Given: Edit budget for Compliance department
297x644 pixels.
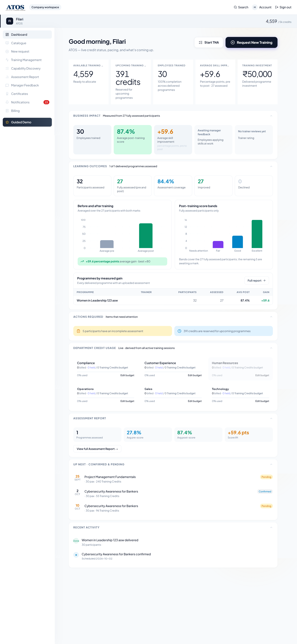Looking at the screenshot, I should click(127, 375).
